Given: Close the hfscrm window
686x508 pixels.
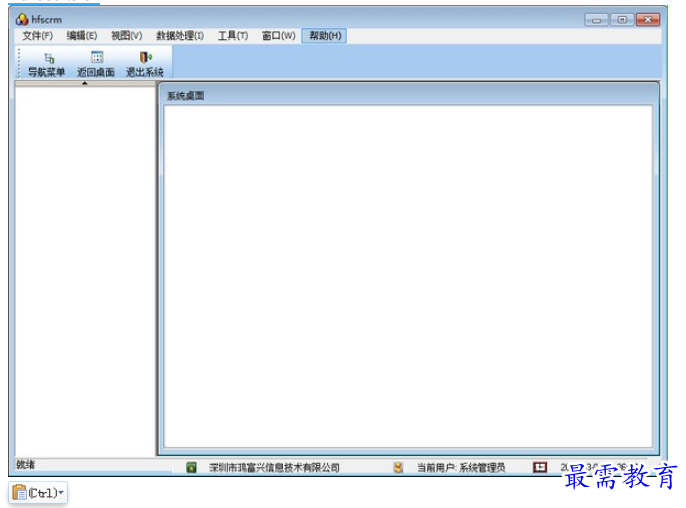Looking at the screenshot, I should point(648,20).
